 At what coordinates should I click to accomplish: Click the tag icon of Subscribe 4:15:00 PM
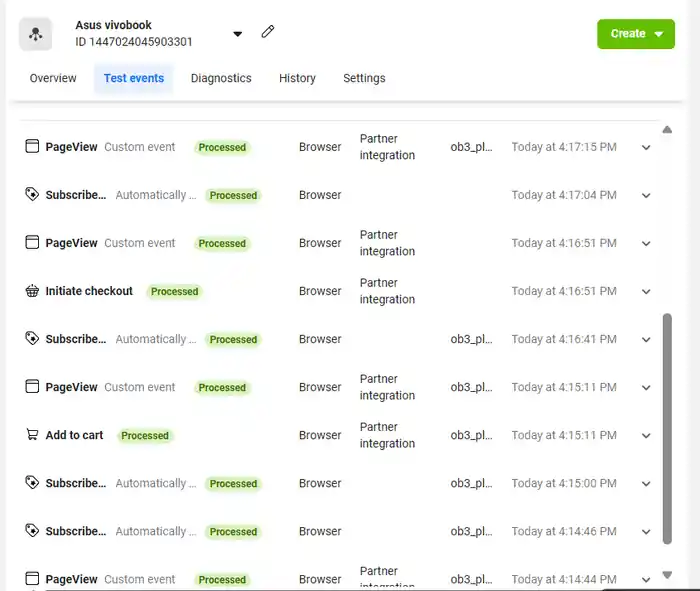(32, 483)
